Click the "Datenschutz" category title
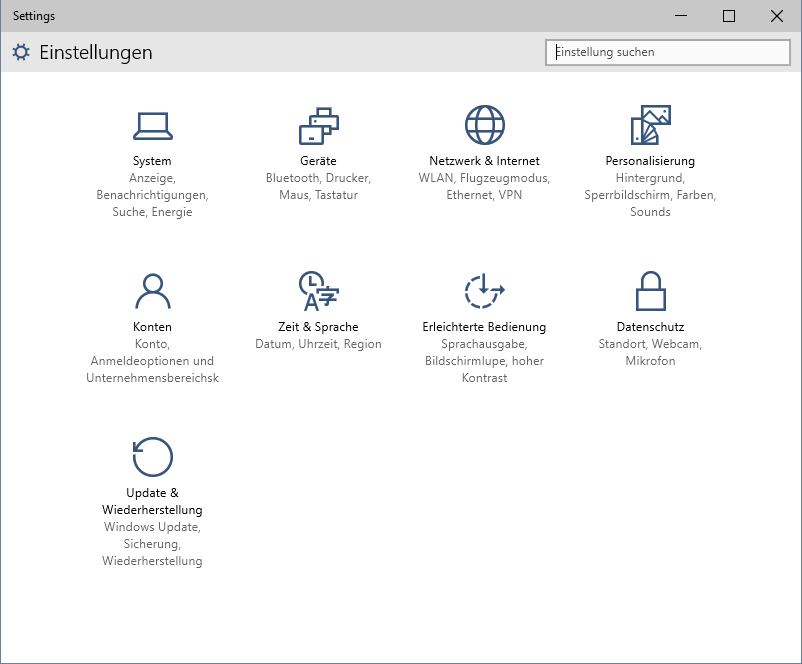This screenshot has height=664, width=802. [650, 327]
